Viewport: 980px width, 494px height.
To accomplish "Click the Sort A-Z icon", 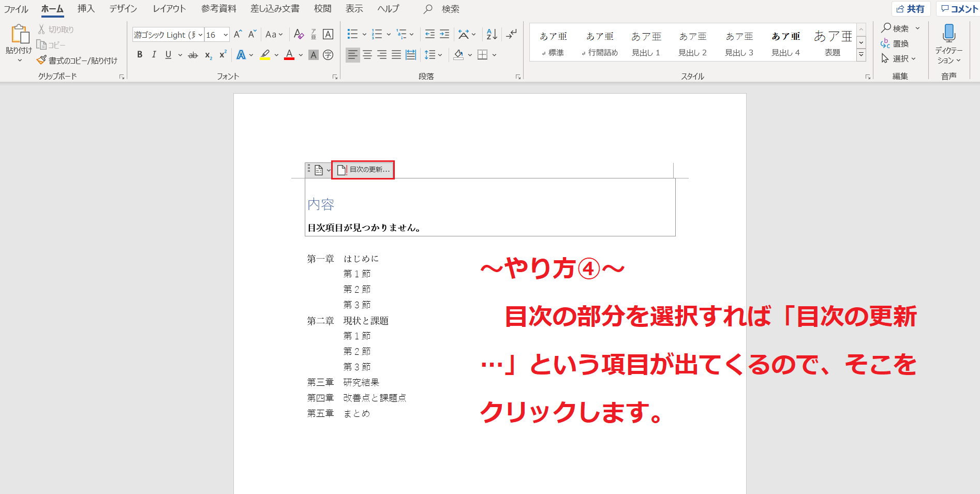I will point(492,35).
